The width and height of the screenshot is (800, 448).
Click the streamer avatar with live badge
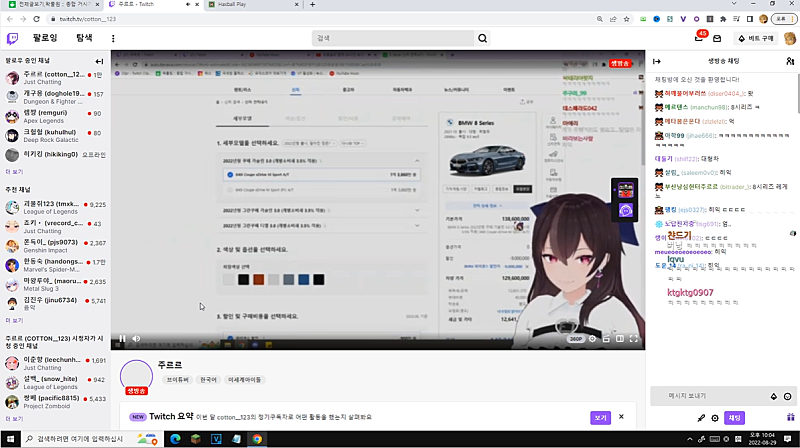[136, 377]
